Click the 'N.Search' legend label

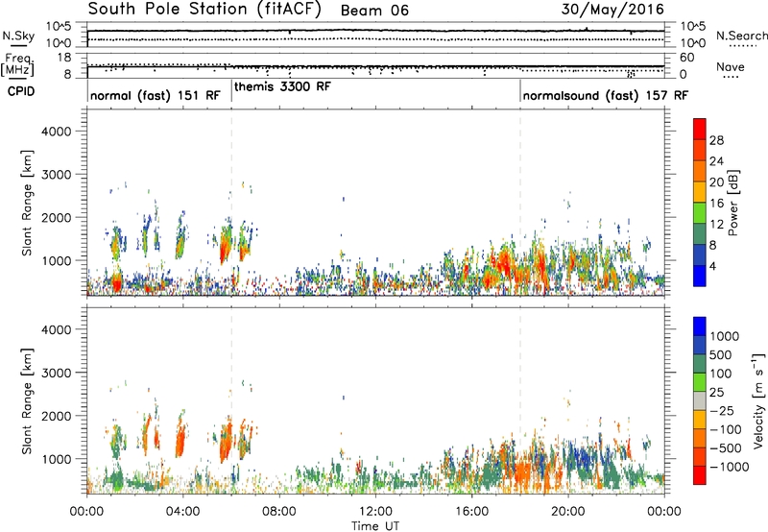741,36
